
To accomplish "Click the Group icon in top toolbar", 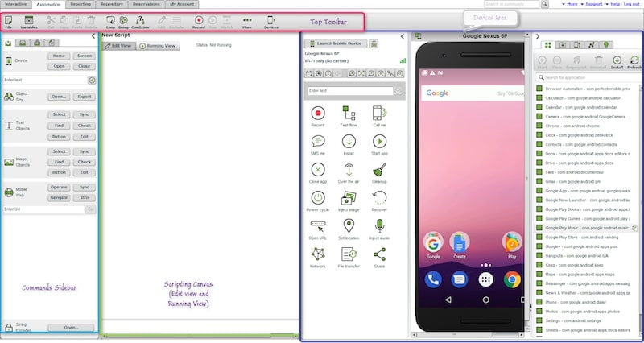I will click(123, 22).
